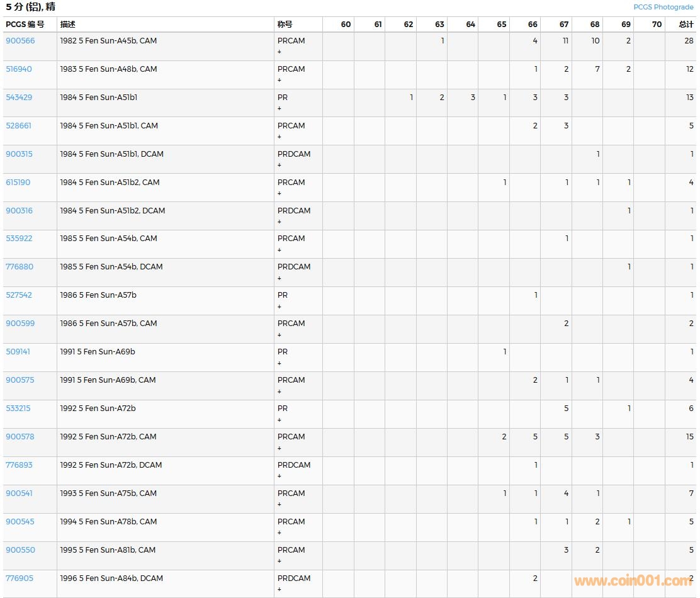
Task: Open PCGS number 900566 link
Action: click(20, 41)
